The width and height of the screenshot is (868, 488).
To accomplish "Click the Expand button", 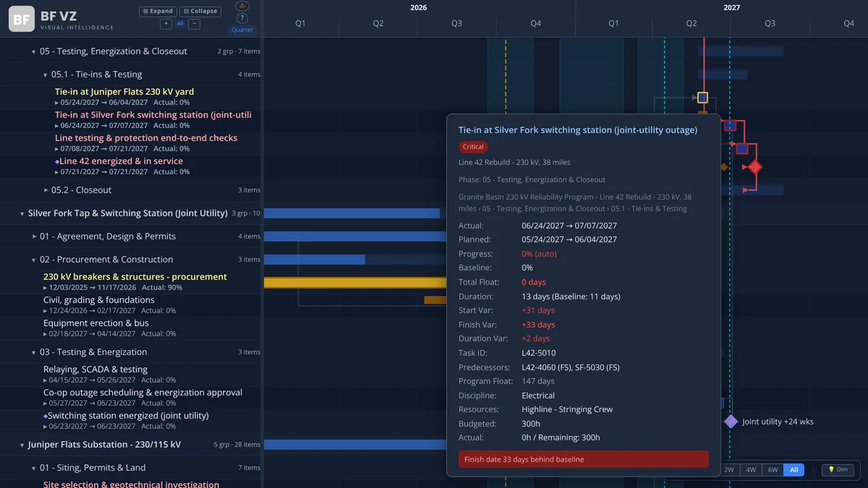I will pos(158,12).
